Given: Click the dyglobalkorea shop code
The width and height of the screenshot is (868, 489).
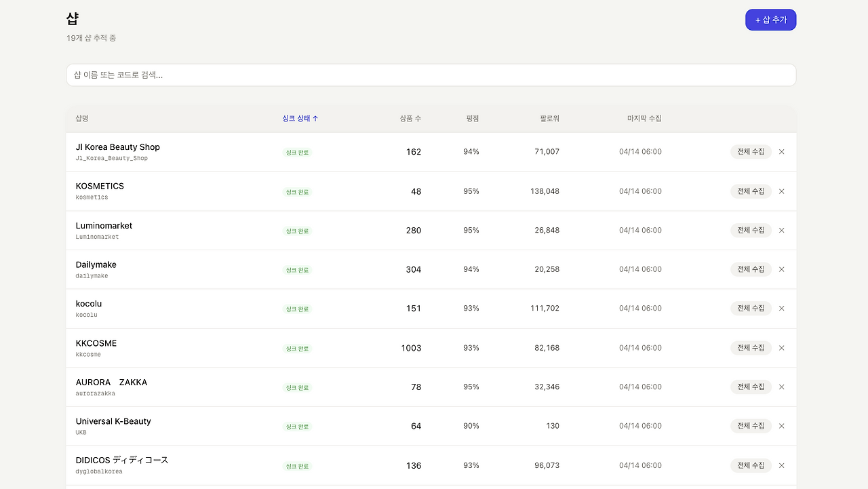Looking at the screenshot, I should (x=99, y=472).
